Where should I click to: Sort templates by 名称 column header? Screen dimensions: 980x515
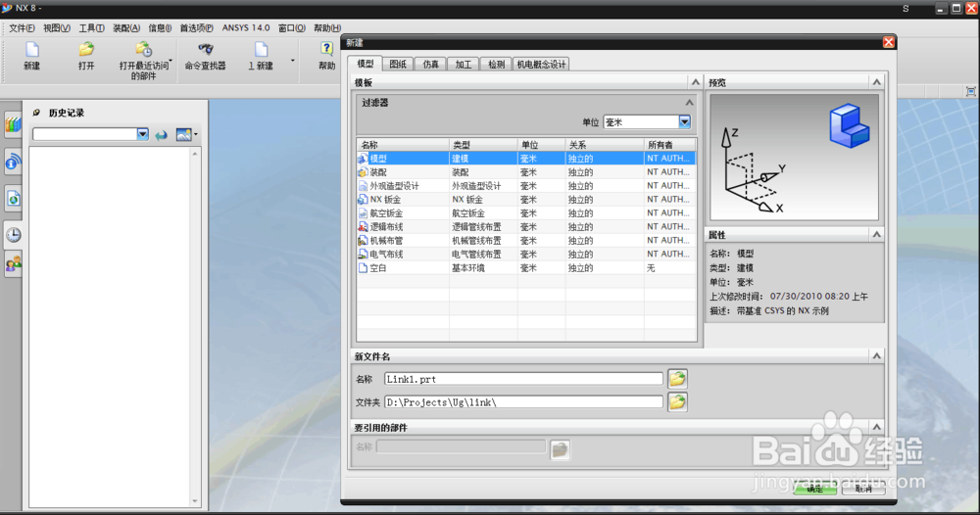403,145
